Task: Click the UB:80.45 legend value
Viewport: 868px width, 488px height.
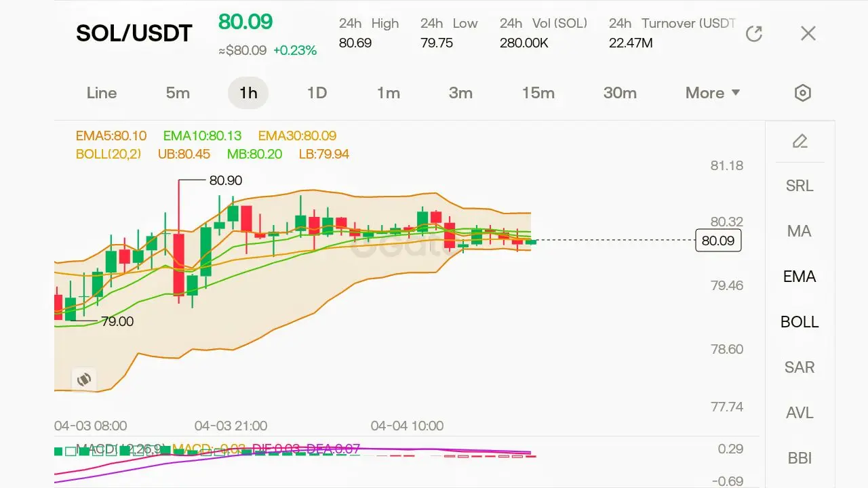Action: (x=184, y=154)
